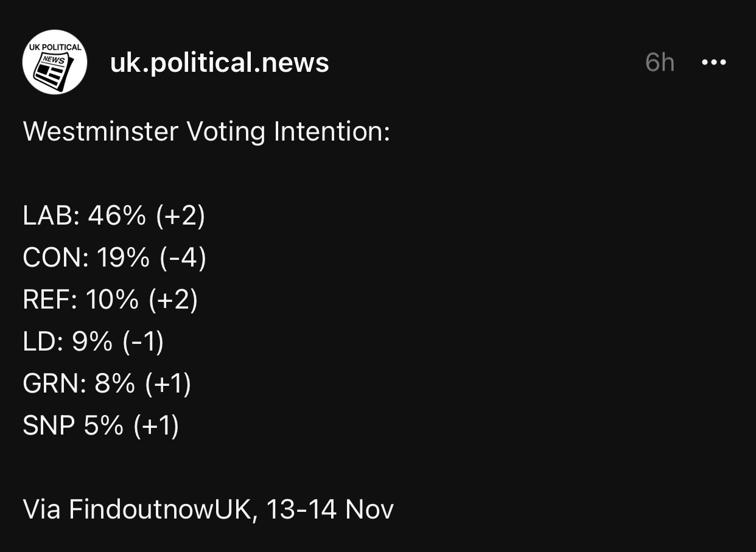The image size is (756, 552).
Task: Click the (+1) change beside GRN
Action: click(168, 384)
